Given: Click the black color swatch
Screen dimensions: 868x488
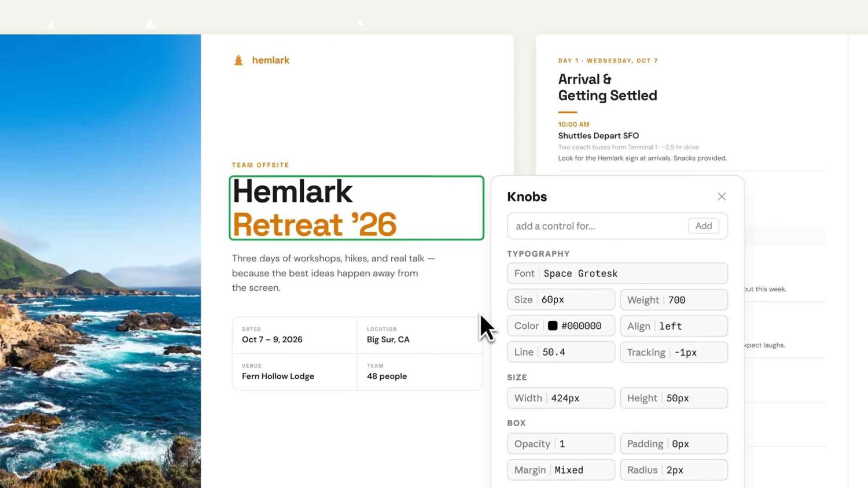Looking at the screenshot, I should [553, 326].
